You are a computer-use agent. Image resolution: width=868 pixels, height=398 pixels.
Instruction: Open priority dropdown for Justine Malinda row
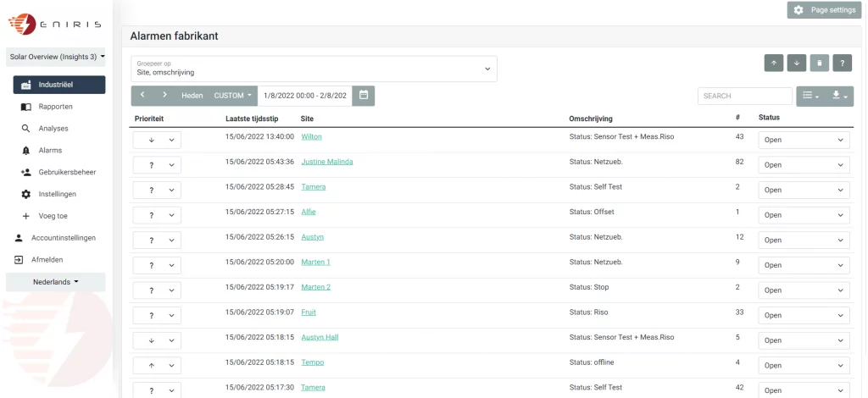coord(157,165)
